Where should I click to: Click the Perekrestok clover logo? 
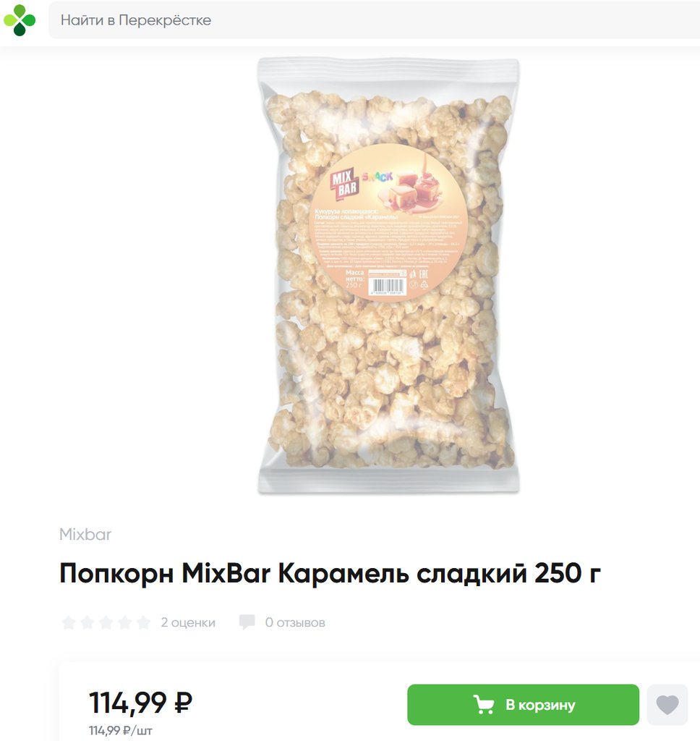click(x=20, y=20)
